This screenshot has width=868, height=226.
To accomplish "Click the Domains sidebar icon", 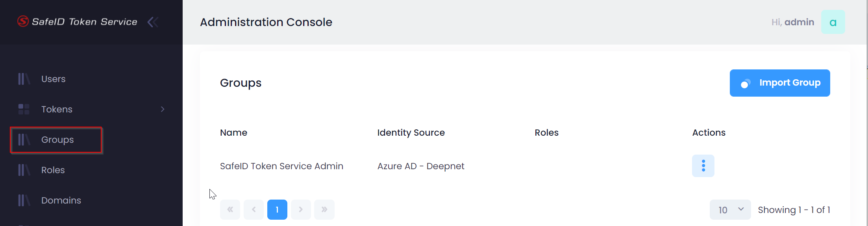I will [x=24, y=200].
